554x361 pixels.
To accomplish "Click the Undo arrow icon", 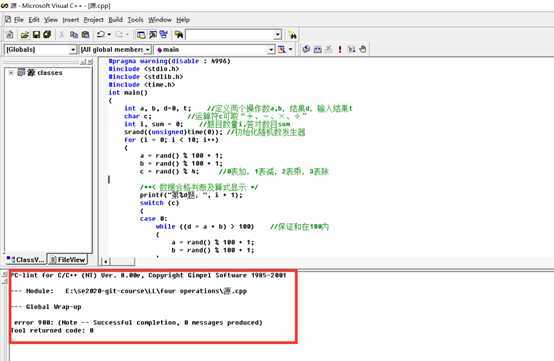I will 101,35.
